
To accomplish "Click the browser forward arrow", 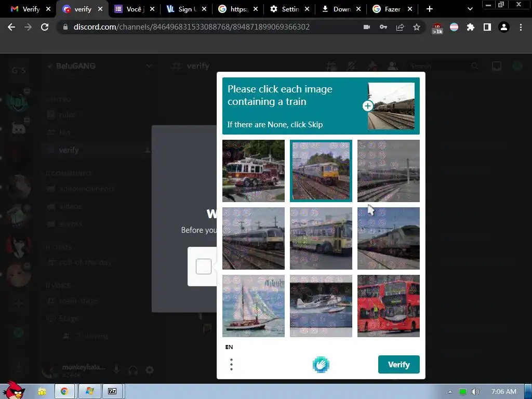I will pyautogui.click(x=28, y=27).
